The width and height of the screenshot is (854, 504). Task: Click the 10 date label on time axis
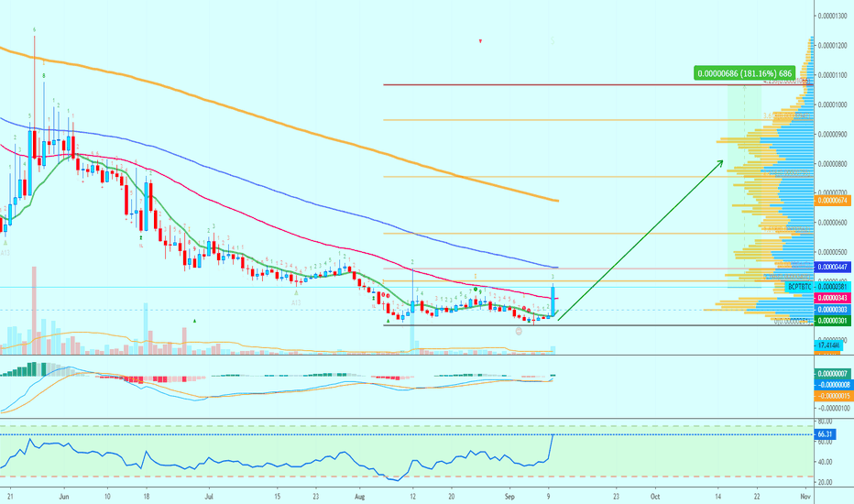107,497
